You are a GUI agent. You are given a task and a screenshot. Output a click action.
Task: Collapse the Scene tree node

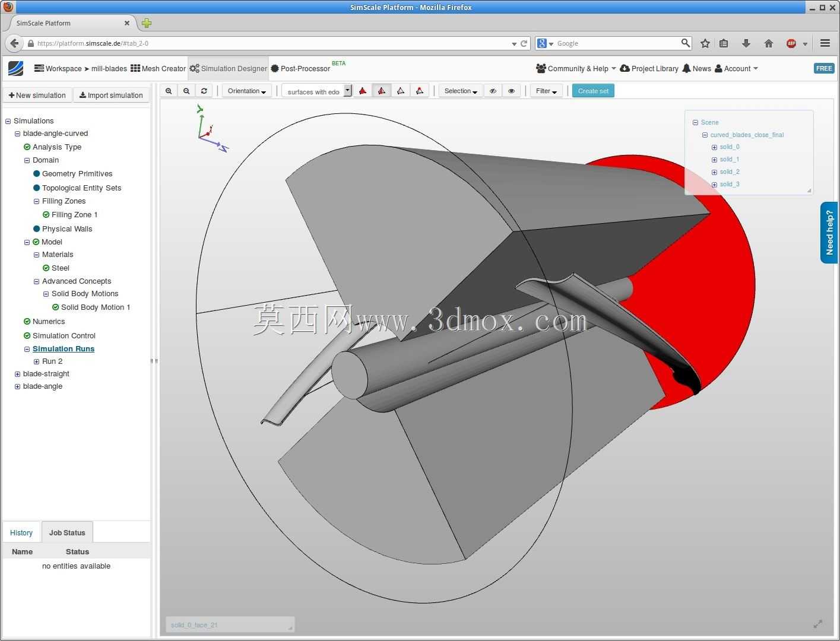695,122
